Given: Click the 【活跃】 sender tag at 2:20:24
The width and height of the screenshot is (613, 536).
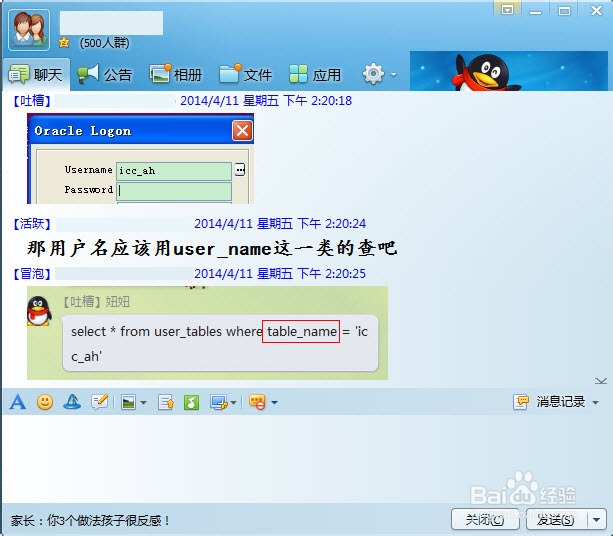Looking at the screenshot, I should [32, 224].
